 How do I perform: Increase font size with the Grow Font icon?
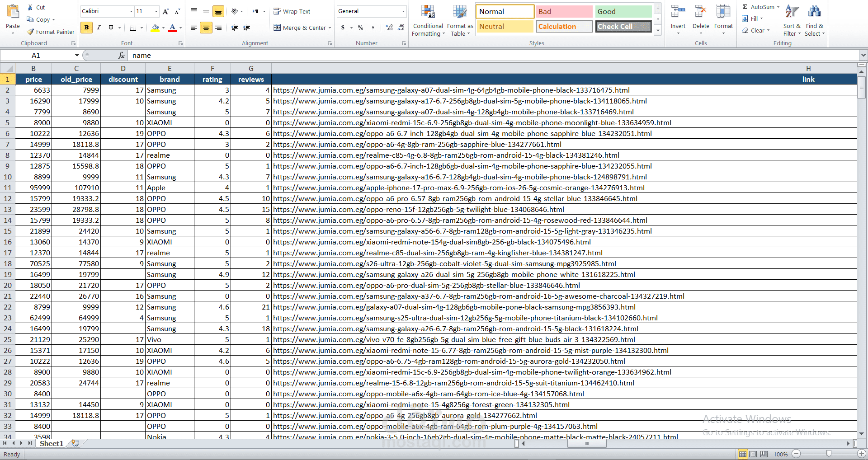[166, 11]
